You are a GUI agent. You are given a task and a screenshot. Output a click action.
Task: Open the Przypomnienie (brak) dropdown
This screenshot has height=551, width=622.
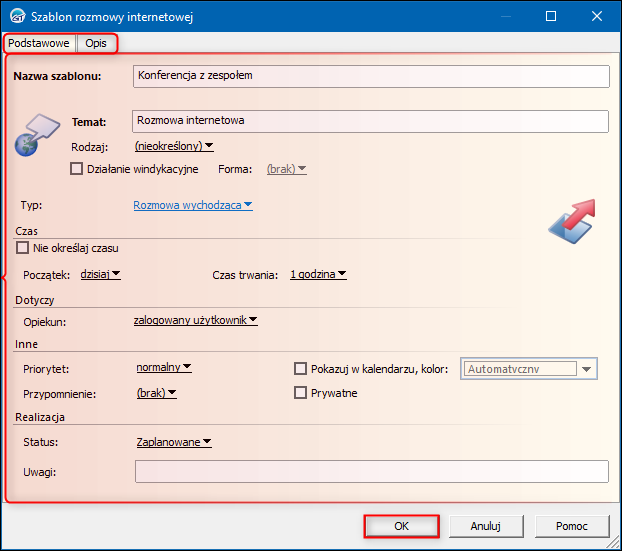click(x=156, y=393)
